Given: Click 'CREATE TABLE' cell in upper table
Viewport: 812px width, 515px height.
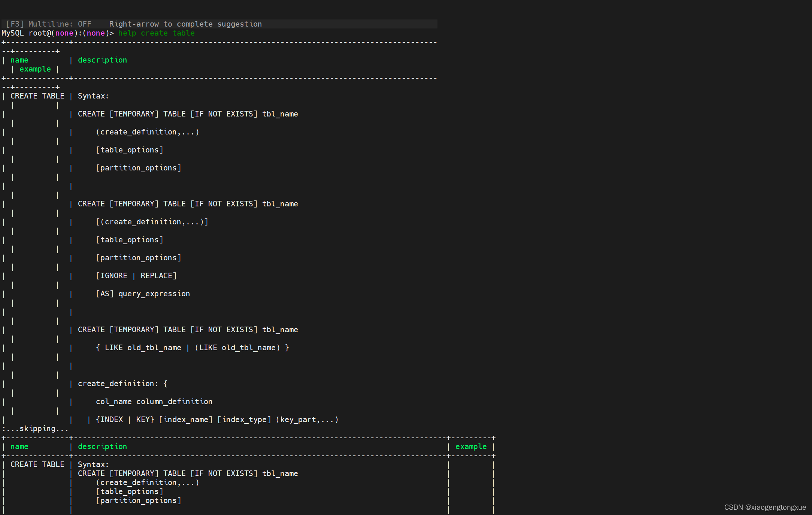Looking at the screenshot, I should pyautogui.click(x=37, y=96).
